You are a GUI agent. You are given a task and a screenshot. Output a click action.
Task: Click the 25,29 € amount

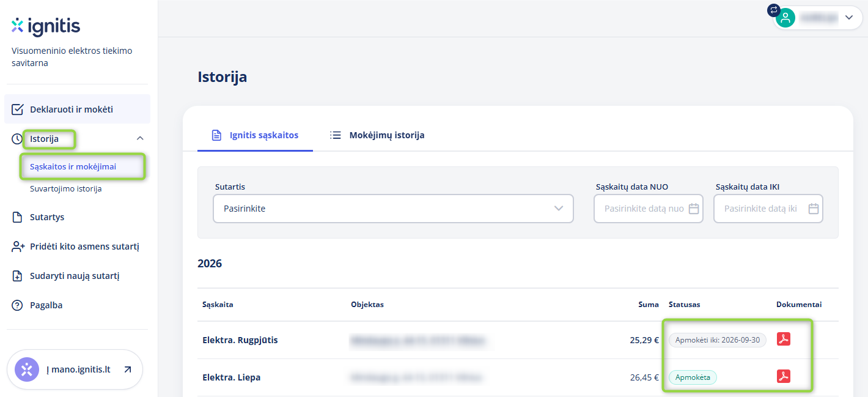click(644, 340)
